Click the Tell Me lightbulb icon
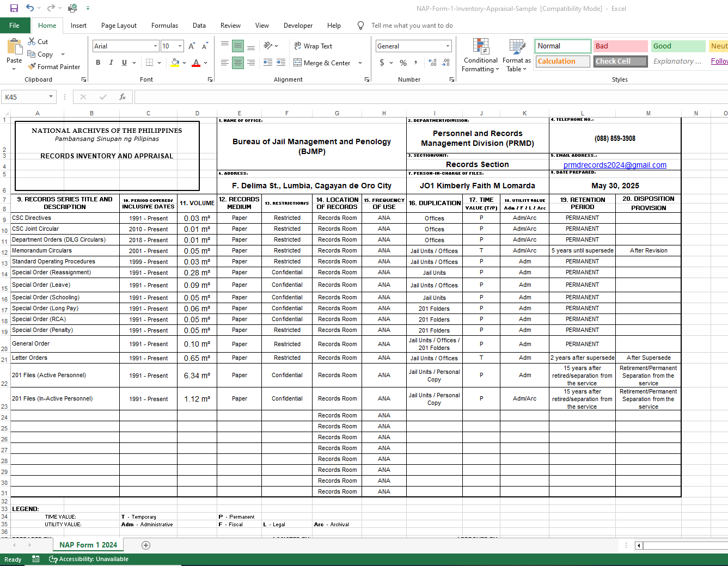This screenshot has width=728, height=566. point(360,26)
